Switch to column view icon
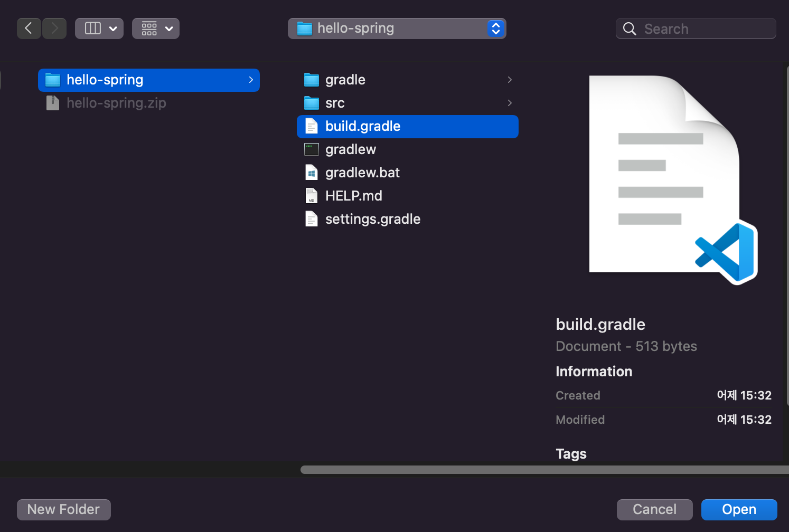The width and height of the screenshot is (789, 532). [93, 28]
